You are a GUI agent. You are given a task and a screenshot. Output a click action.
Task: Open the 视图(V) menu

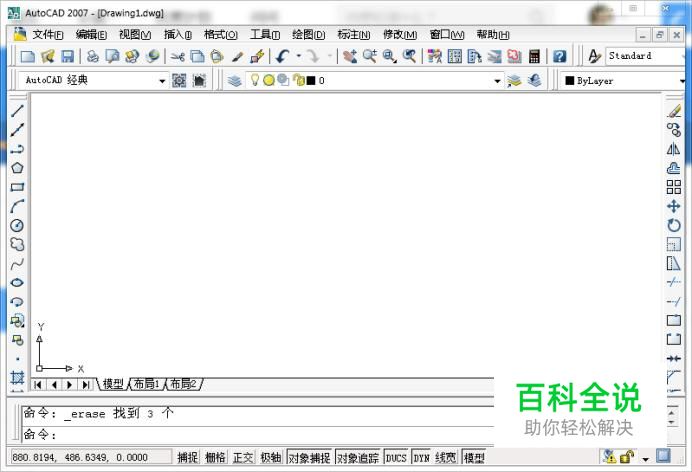point(135,34)
